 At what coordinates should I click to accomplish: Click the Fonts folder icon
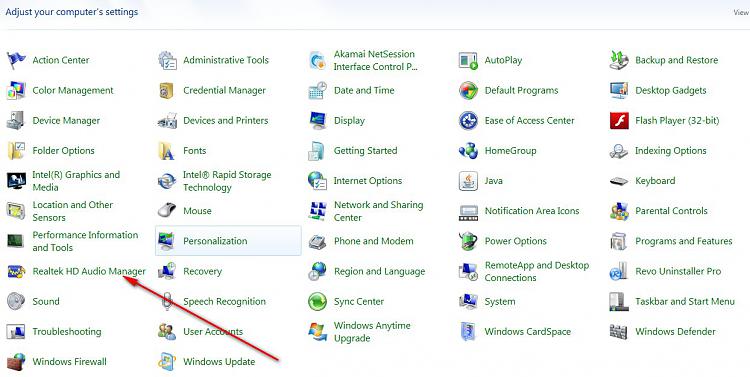pyautogui.click(x=167, y=151)
